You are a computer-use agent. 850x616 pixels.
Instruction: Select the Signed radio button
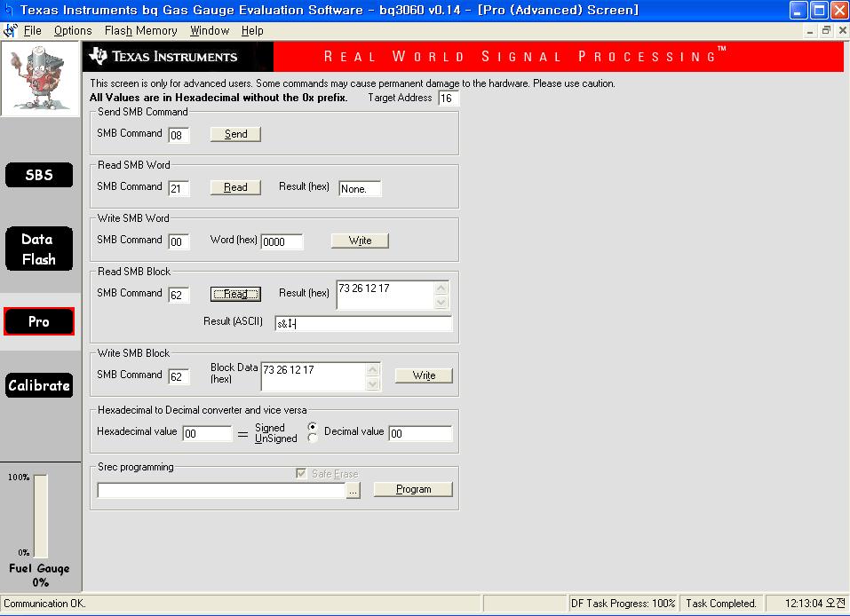click(313, 426)
